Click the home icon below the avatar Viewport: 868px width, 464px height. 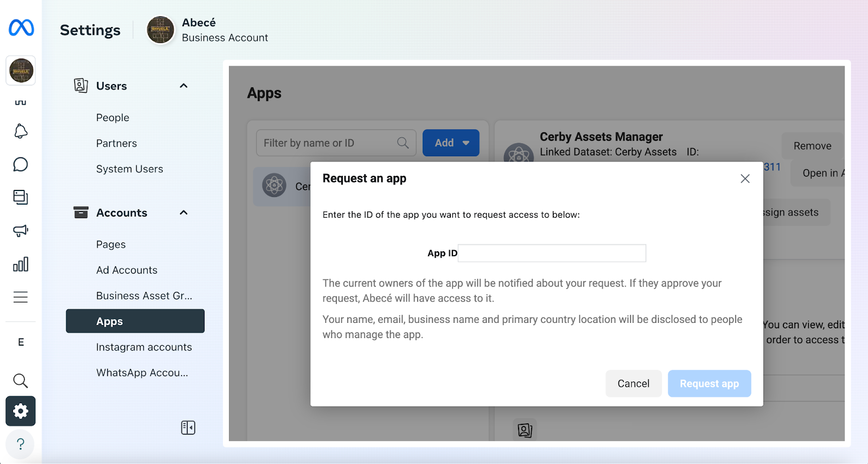(21, 103)
